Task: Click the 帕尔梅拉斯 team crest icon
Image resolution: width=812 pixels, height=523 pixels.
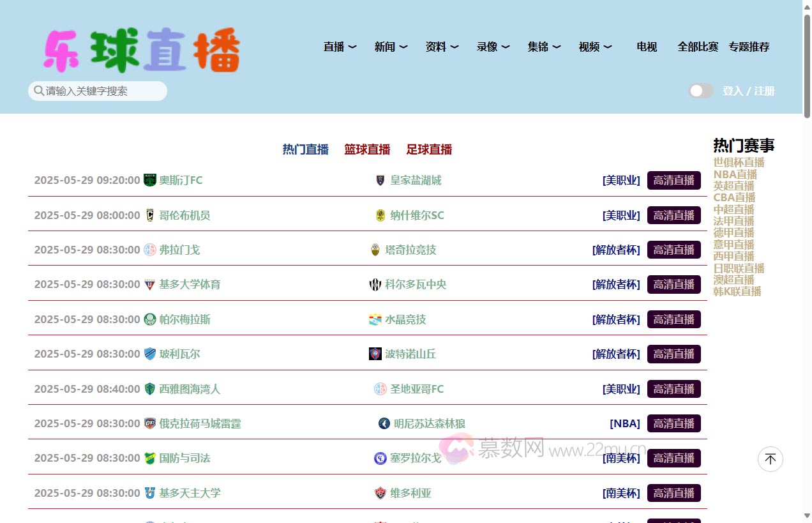Action: coord(149,319)
